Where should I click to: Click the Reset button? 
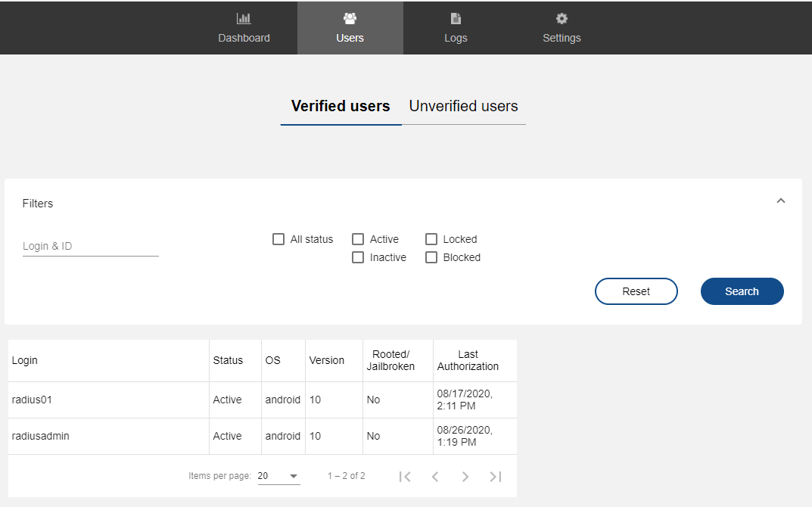tap(636, 291)
